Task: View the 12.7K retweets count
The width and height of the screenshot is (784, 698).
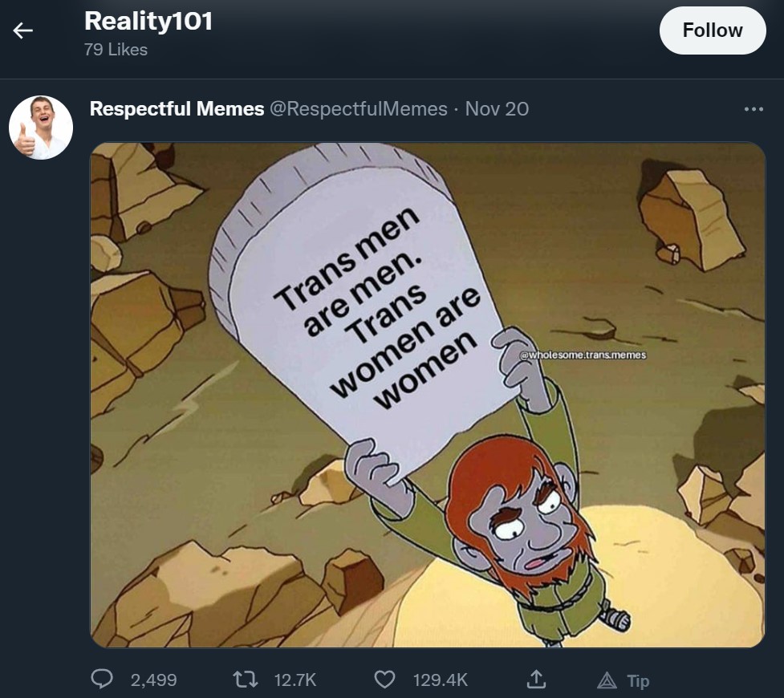Action: click(295, 680)
